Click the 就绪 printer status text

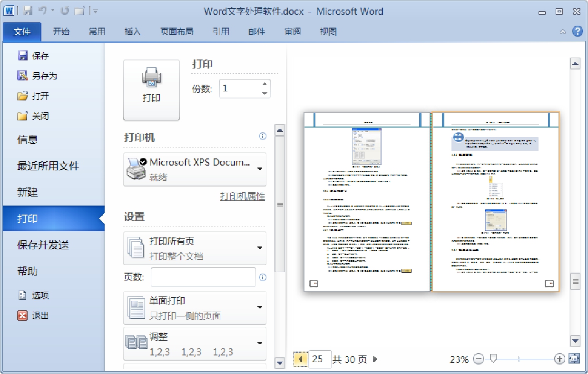[x=158, y=178]
